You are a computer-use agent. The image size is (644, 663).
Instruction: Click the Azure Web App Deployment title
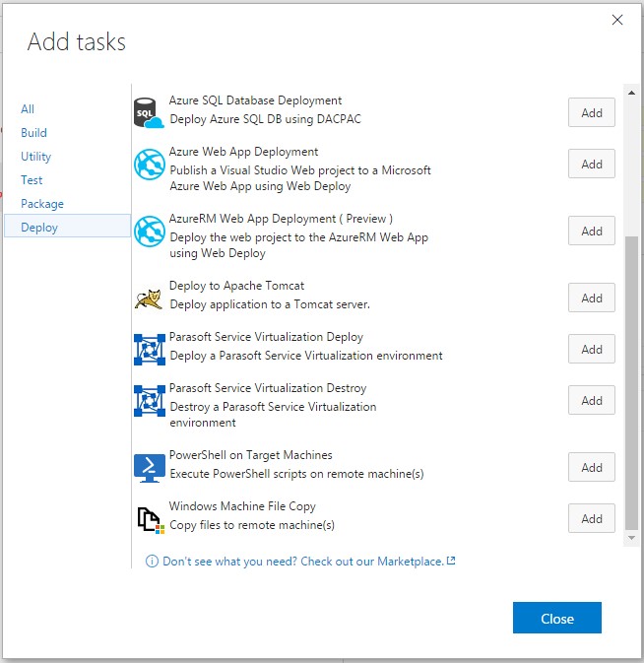click(x=243, y=152)
